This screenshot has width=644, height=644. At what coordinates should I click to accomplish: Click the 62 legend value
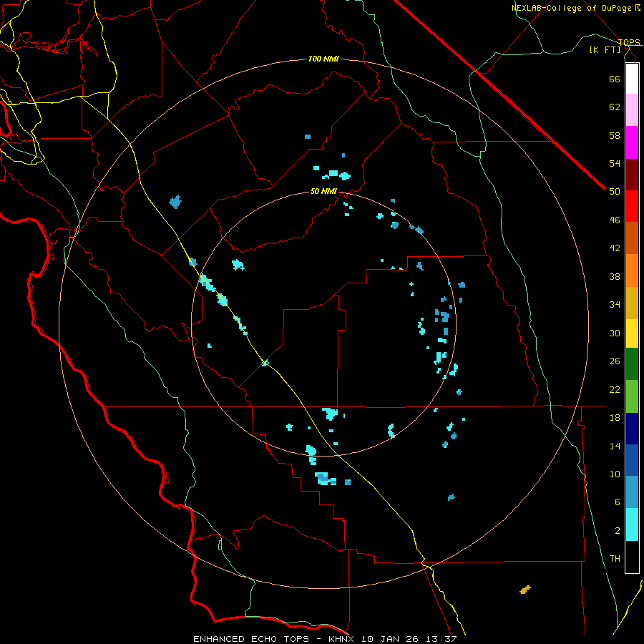point(615,107)
